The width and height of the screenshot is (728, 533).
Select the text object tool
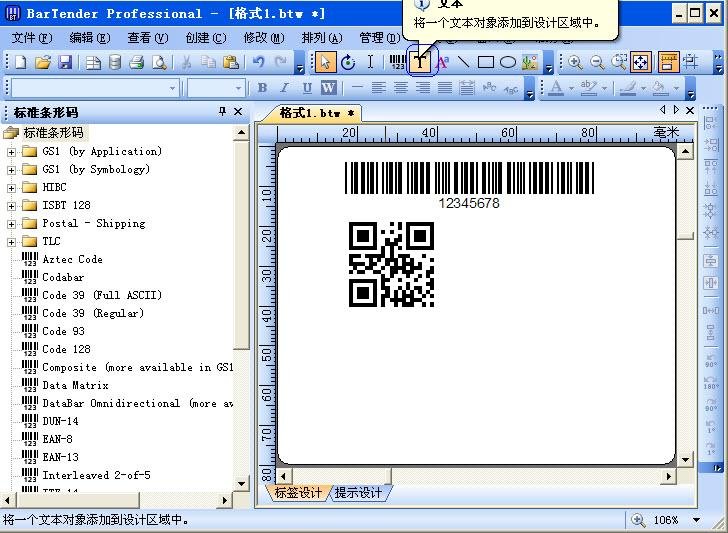coord(421,62)
